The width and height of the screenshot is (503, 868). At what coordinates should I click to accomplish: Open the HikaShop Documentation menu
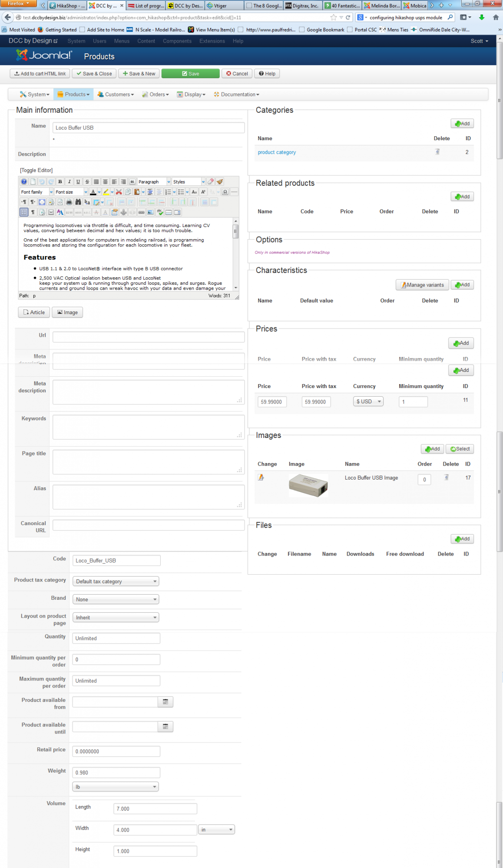(237, 94)
